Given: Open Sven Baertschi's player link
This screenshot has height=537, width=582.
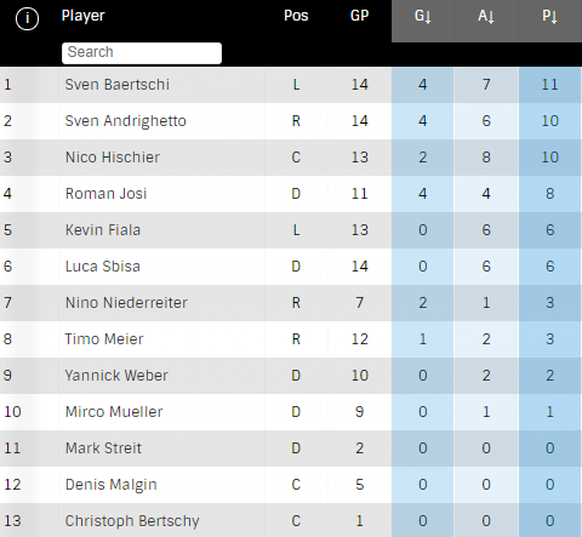Looking at the screenshot, I should click(117, 85).
